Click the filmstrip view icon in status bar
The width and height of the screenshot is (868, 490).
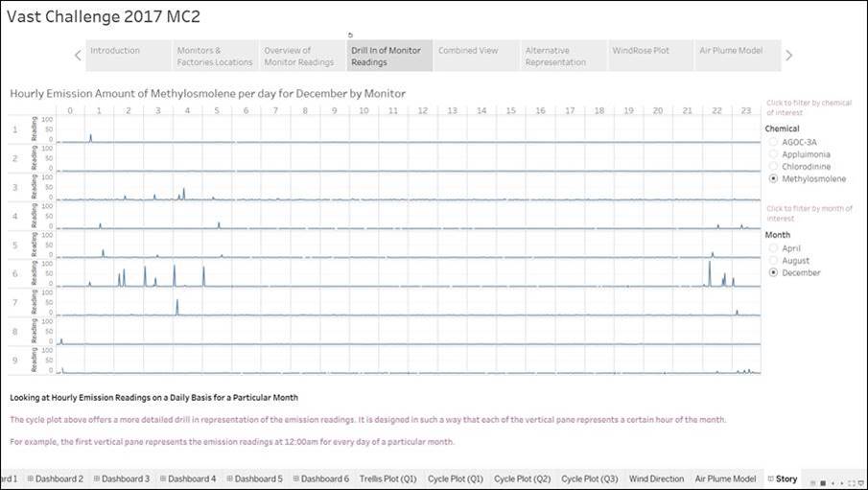pyautogui.click(x=823, y=483)
